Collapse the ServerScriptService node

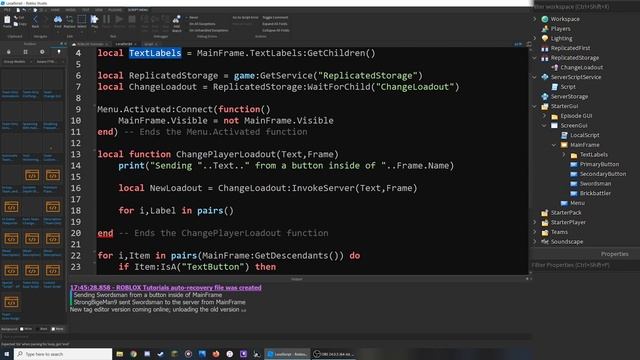(x=535, y=77)
